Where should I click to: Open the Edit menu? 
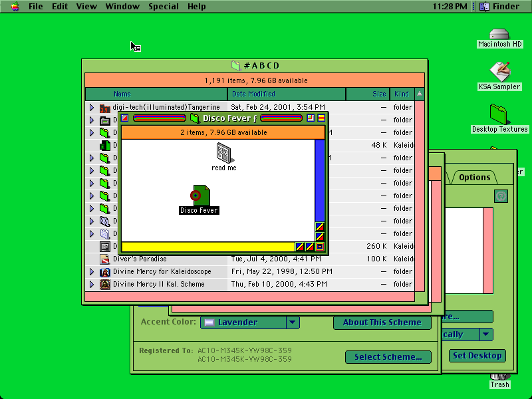coord(60,6)
